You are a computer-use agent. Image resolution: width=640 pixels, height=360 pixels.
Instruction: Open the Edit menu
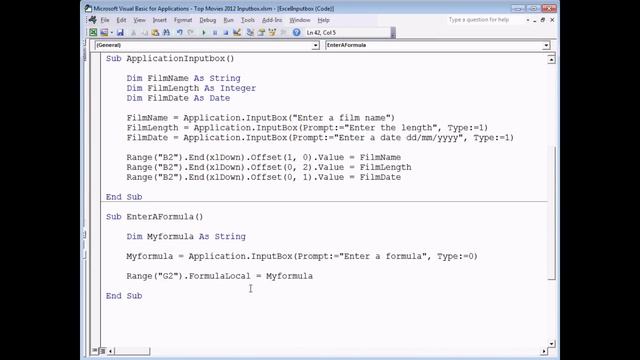121,20
